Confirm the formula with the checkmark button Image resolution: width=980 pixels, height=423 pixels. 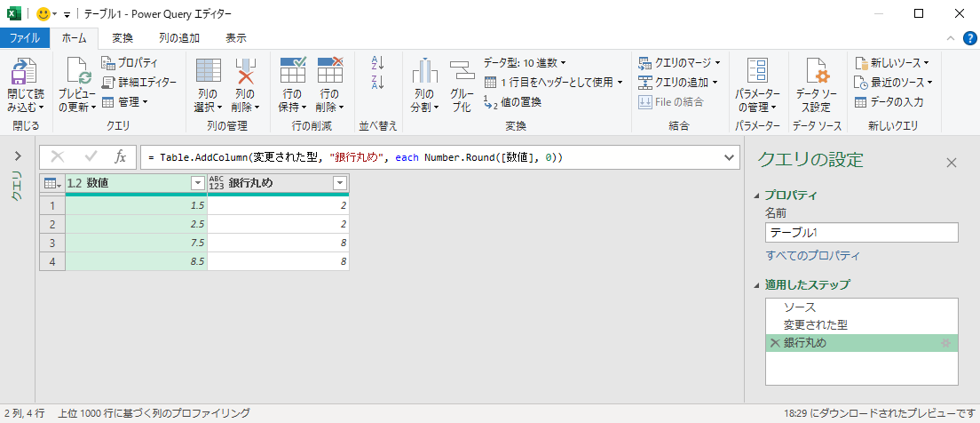(91, 157)
